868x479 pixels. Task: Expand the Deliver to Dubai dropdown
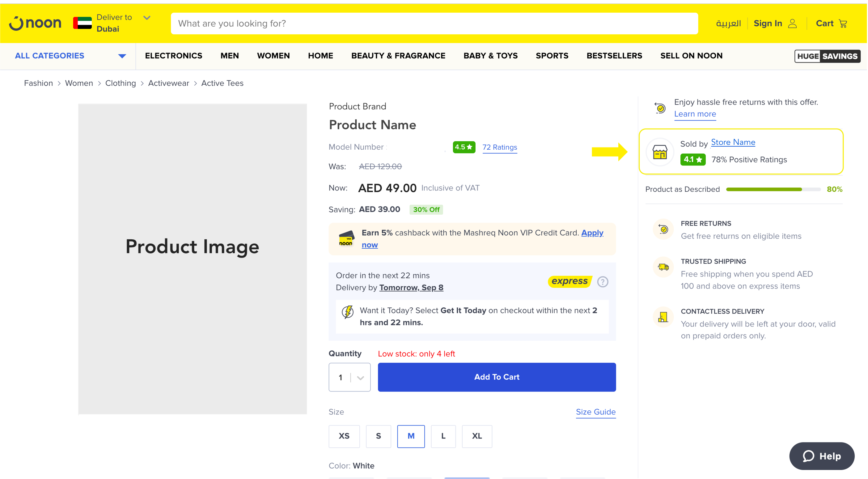pyautogui.click(x=146, y=18)
